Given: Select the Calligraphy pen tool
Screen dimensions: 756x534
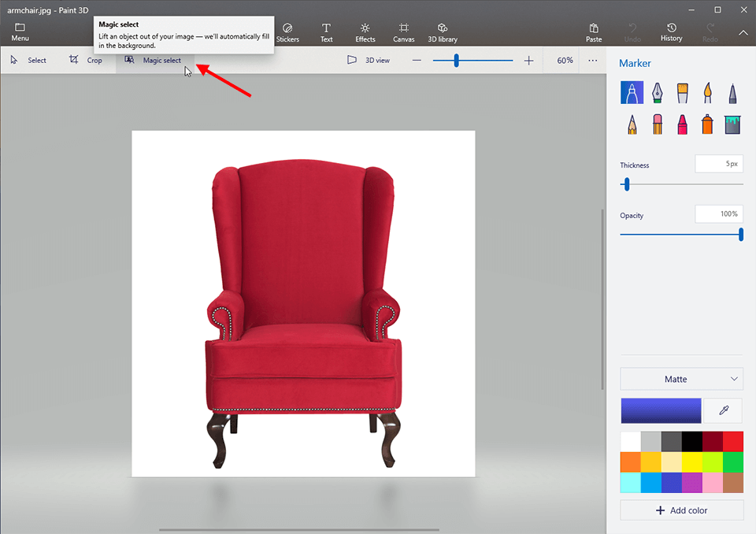Looking at the screenshot, I should [657, 92].
